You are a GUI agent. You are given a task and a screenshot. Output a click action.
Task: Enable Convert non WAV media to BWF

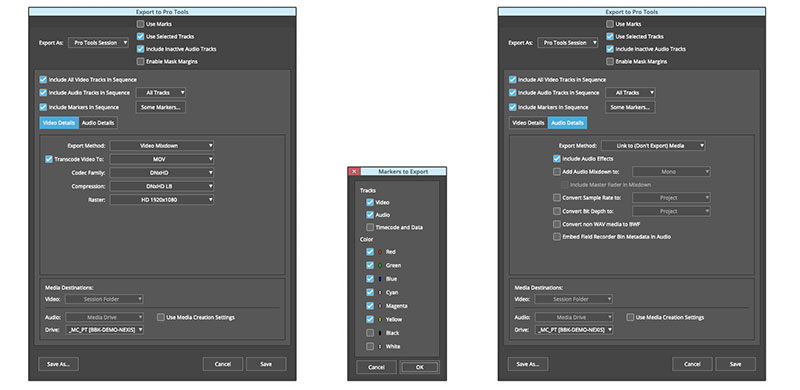tap(557, 224)
